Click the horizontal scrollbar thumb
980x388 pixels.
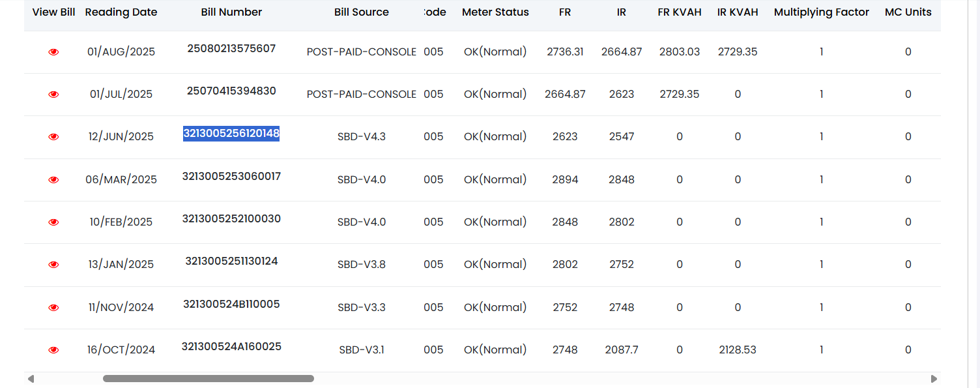pos(209,378)
